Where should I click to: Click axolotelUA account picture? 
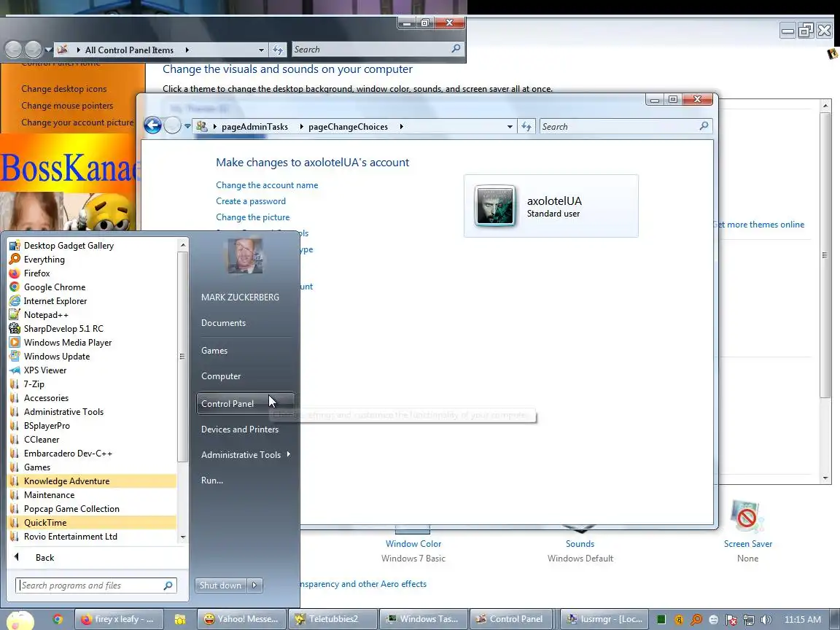(x=495, y=206)
